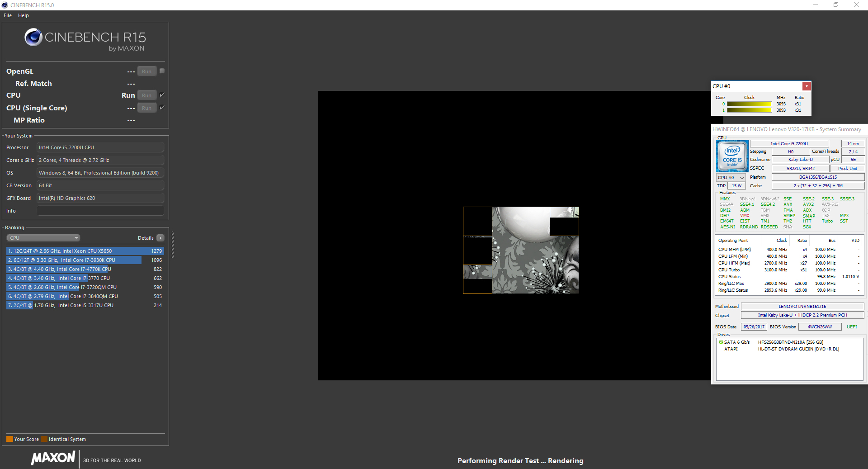Viewport: 868px width, 469px height.
Task: Run the OpenGL benchmark
Action: coord(147,71)
